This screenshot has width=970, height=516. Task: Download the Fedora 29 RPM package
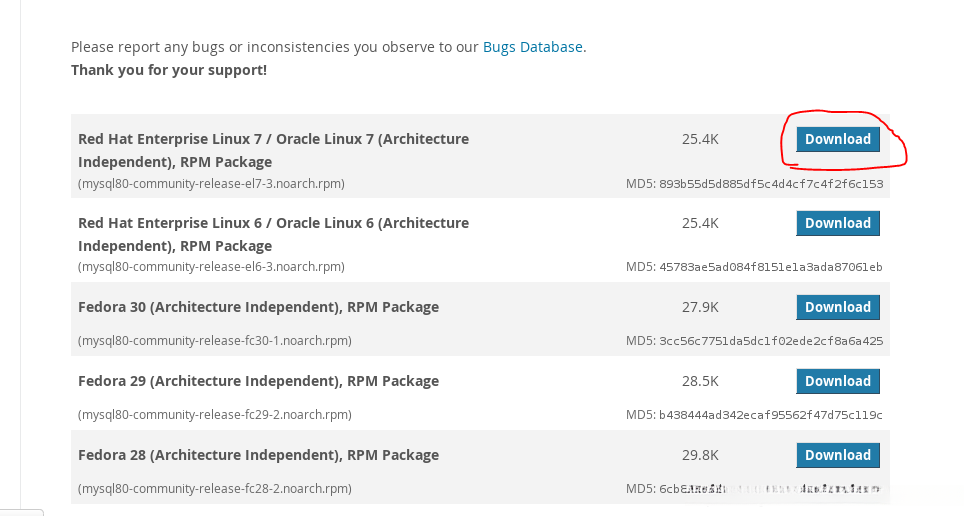pos(837,381)
